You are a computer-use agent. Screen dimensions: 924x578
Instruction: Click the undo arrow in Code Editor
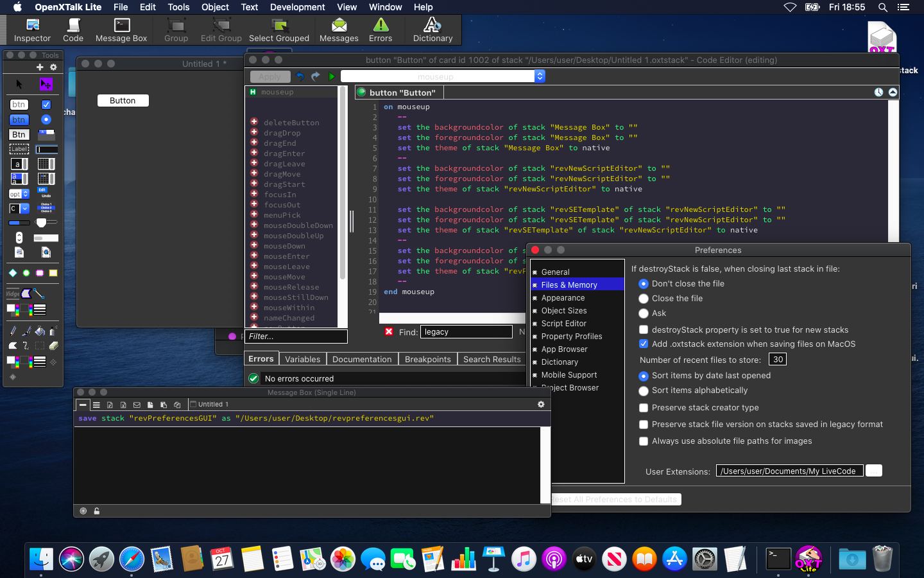click(x=300, y=76)
